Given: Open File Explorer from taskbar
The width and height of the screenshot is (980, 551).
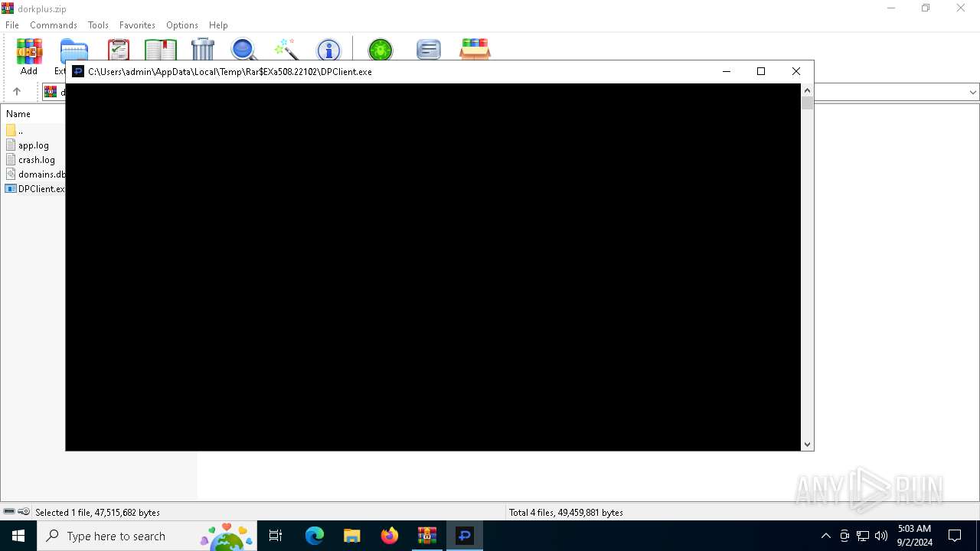Looking at the screenshot, I should click(352, 536).
